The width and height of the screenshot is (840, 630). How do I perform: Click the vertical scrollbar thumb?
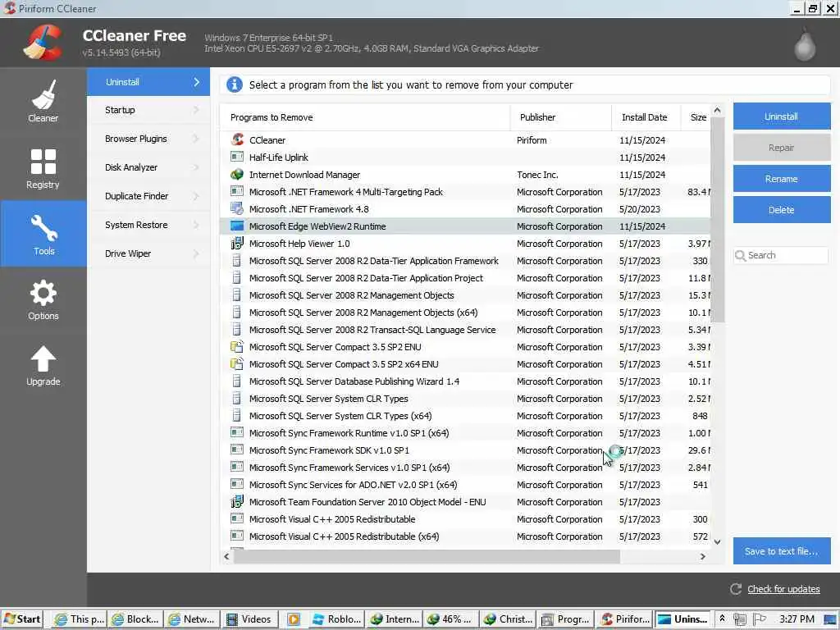(717, 220)
